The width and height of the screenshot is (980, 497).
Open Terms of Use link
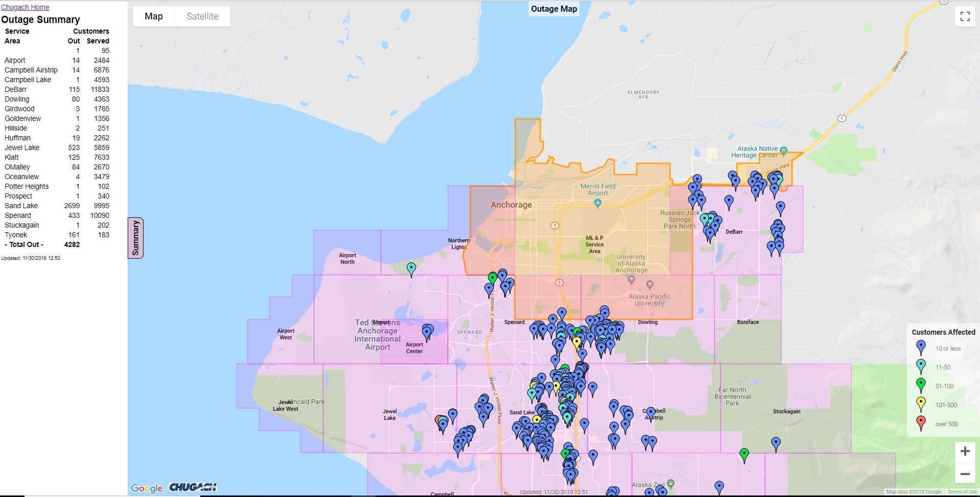coord(962,492)
